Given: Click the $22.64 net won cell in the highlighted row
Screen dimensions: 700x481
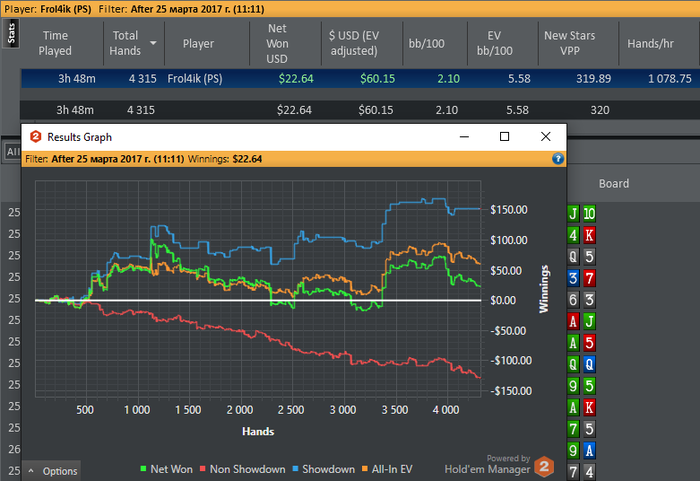Looking at the screenshot, I should 296,79.
